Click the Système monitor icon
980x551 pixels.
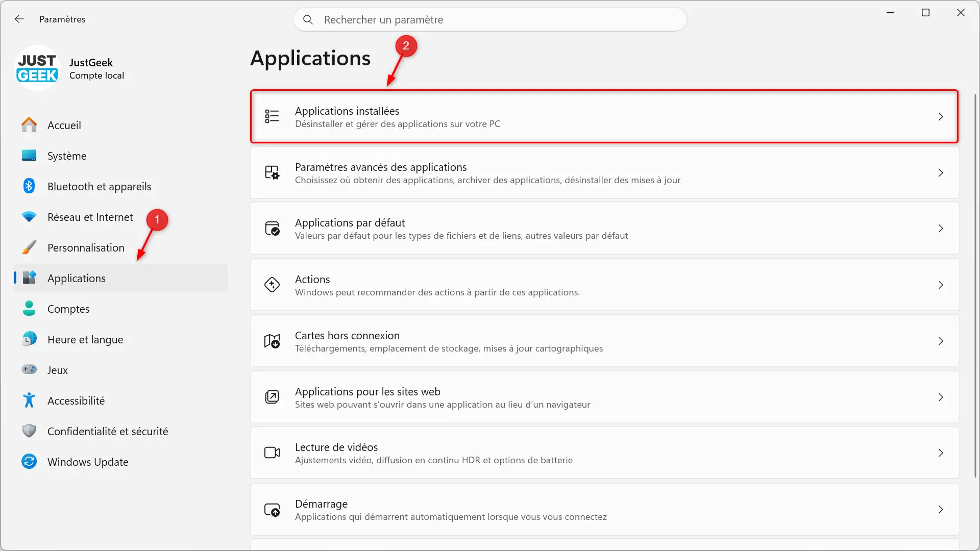(29, 156)
